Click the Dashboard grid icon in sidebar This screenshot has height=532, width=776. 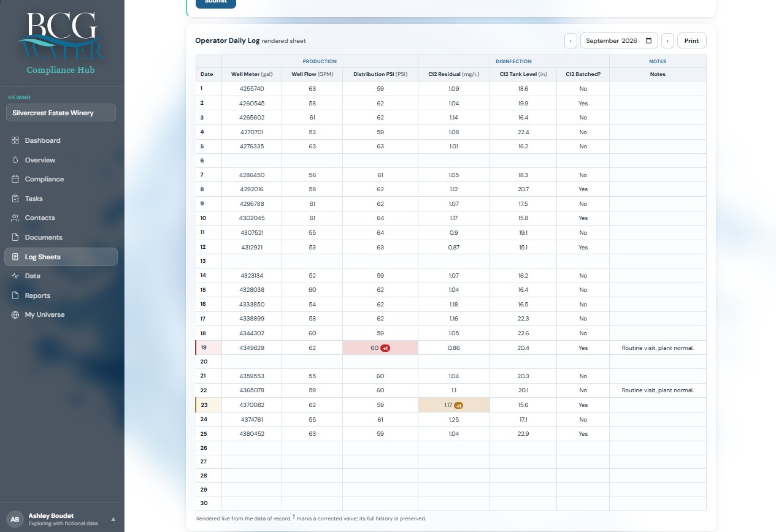pyautogui.click(x=15, y=140)
